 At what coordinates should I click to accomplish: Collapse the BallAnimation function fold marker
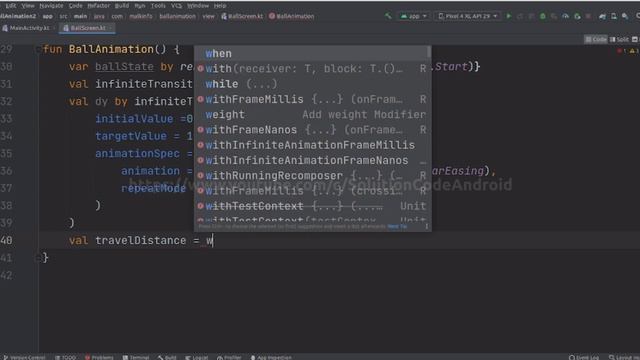click(x=38, y=49)
